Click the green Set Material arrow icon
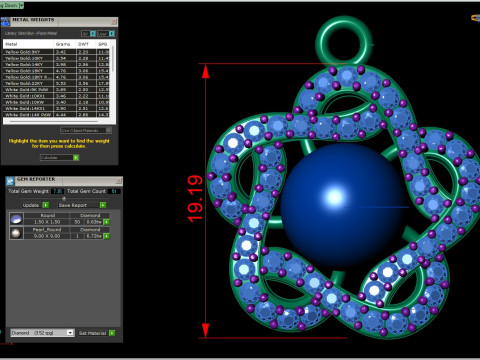The image size is (480, 360). click(112, 333)
